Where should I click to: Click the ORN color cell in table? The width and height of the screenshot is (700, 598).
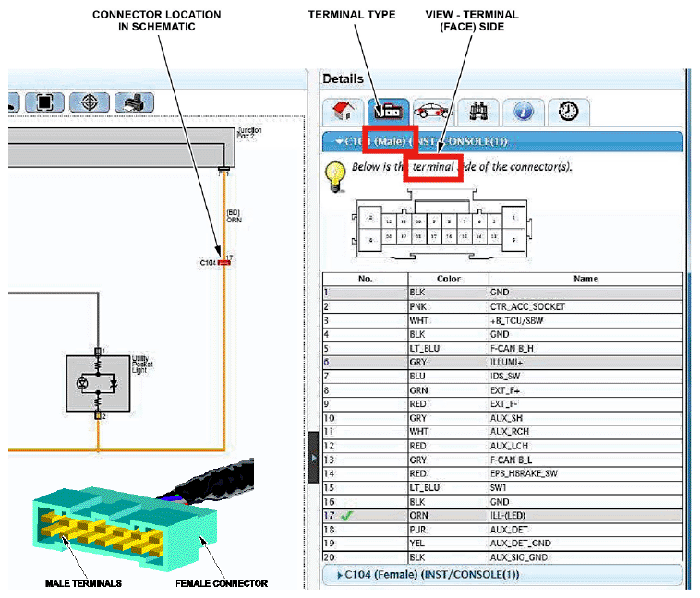(449, 516)
